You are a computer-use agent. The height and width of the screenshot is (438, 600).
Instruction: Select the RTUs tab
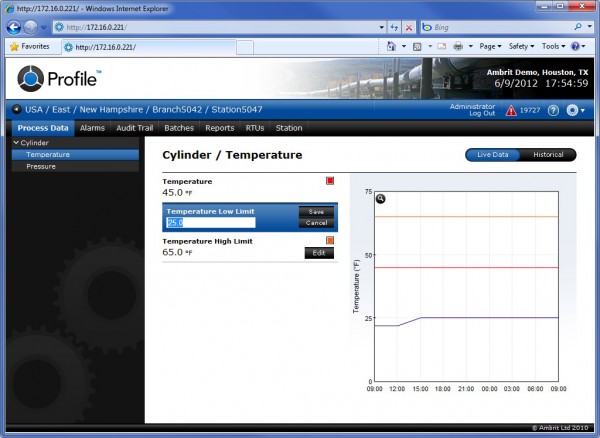click(x=255, y=128)
